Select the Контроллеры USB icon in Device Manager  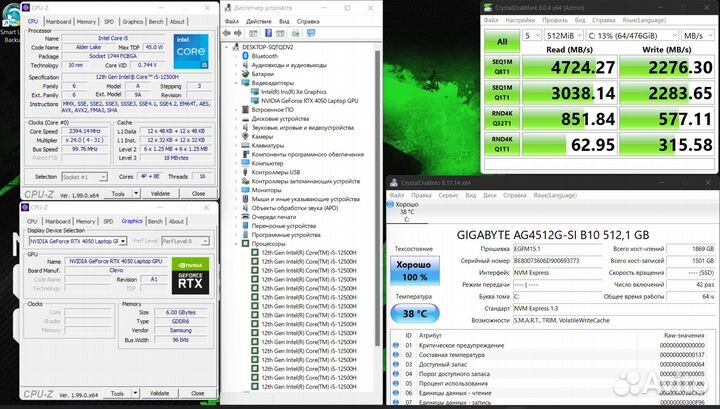click(245, 172)
